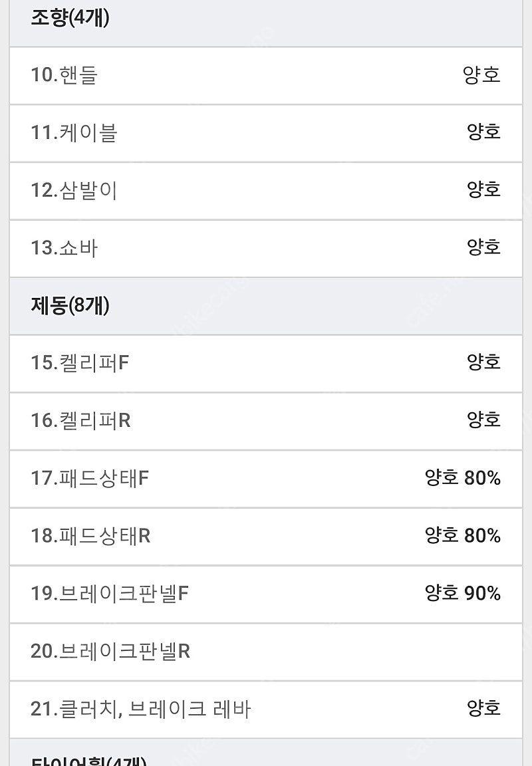Open the 19.브레이크판넬F item
The height and width of the screenshot is (766, 532).
(x=266, y=594)
